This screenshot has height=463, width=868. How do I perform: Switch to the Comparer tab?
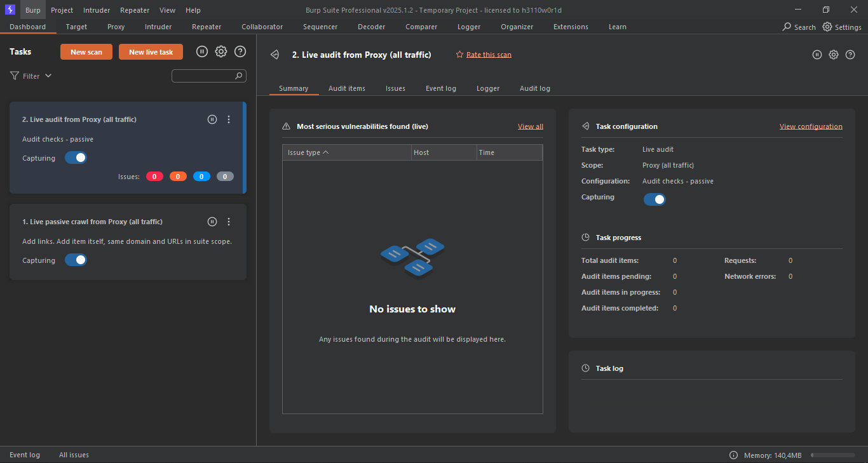click(x=421, y=27)
